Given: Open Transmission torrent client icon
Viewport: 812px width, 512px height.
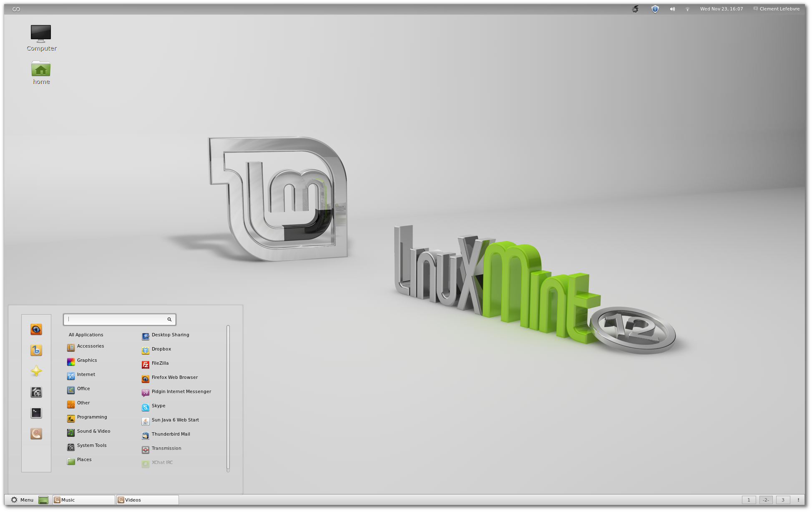Looking at the screenshot, I should pos(146,448).
